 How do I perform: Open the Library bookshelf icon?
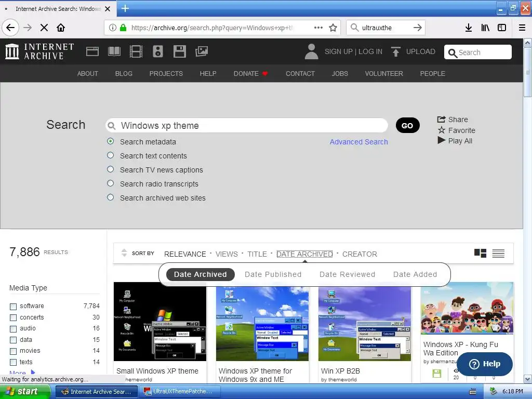[x=485, y=28]
